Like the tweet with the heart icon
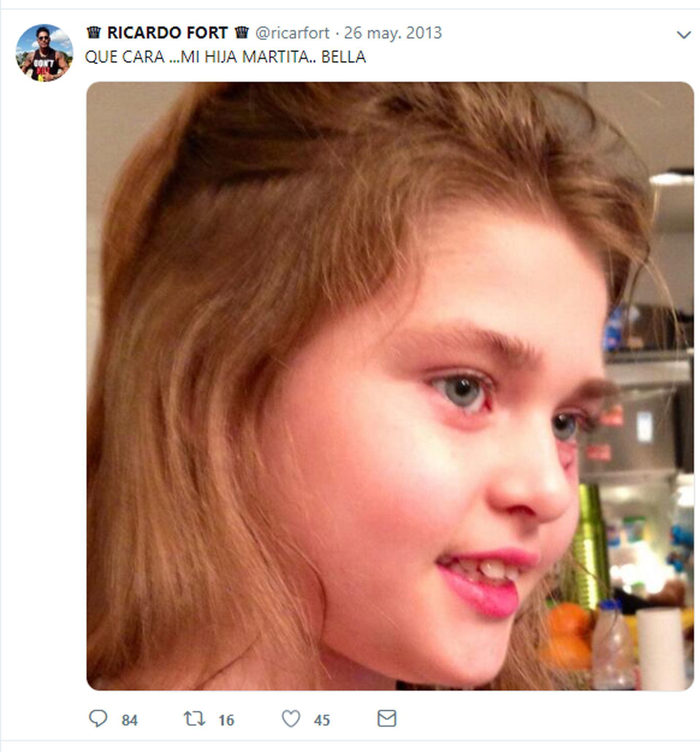 [291, 719]
